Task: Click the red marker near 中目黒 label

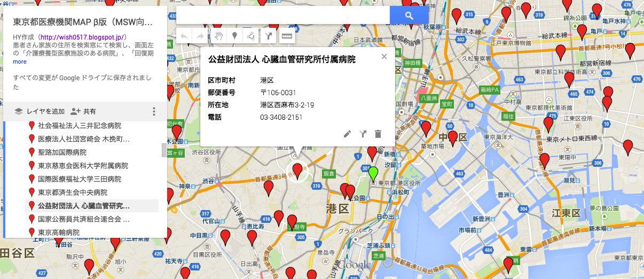Action: tap(226, 238)
